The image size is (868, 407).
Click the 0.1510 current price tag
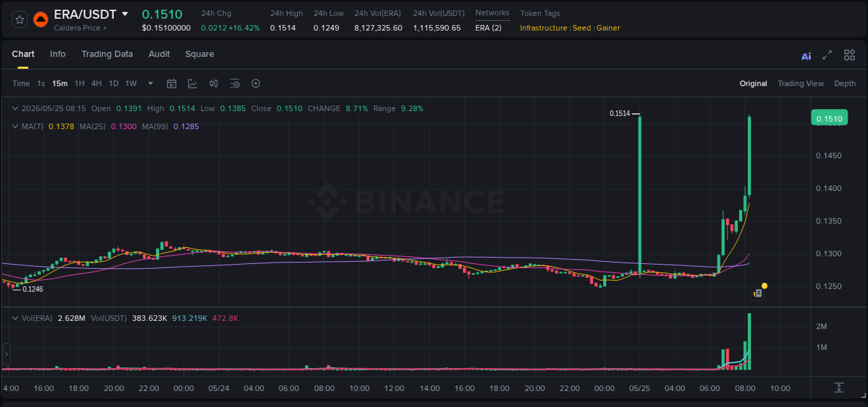coord(829,118)
